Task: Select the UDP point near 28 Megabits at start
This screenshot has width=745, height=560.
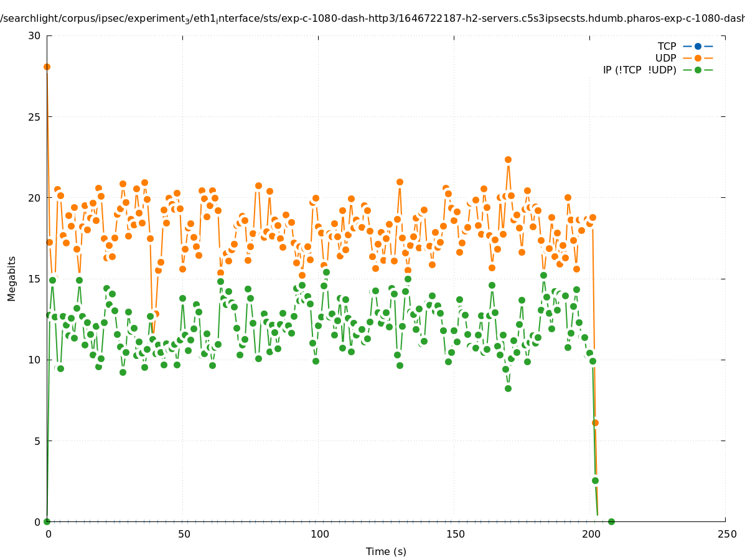Action: [x=47, y=67]
